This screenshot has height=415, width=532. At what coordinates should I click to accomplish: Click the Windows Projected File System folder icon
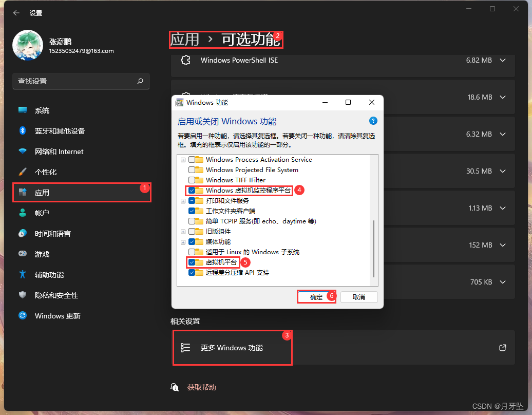point(199,169)
